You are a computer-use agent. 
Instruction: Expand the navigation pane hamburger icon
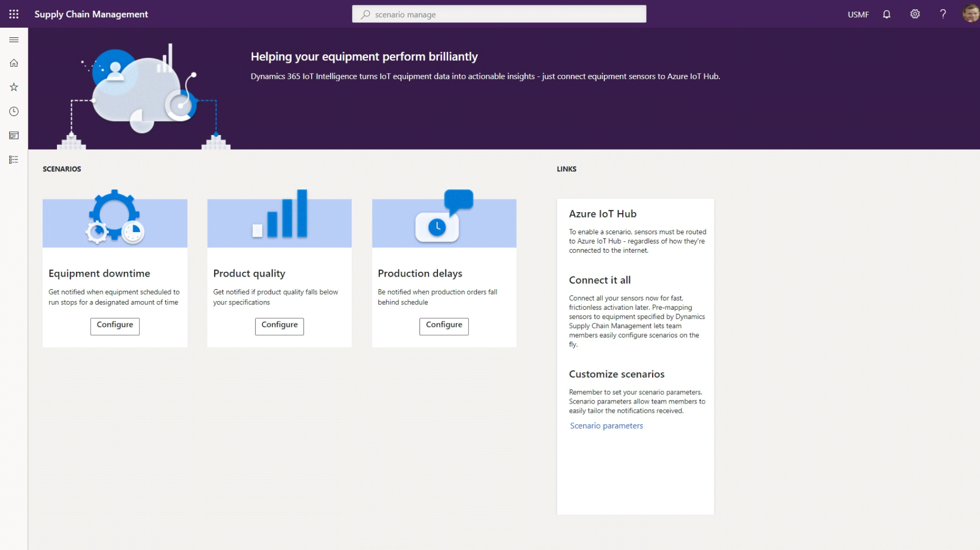(x=14, y=40)
